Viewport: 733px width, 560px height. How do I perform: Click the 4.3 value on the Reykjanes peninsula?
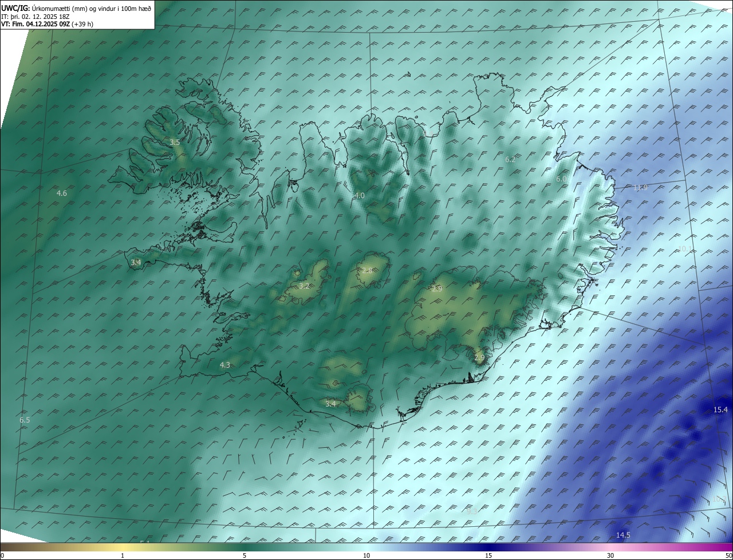225,365
